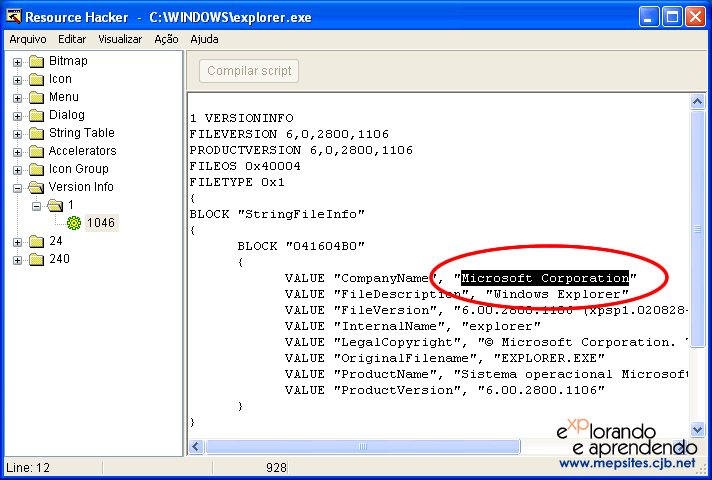Click the ProductVersion "6.00.2800.1106" value
The image size is (712, 480).
pyautogui.click(x=541, y=390)
